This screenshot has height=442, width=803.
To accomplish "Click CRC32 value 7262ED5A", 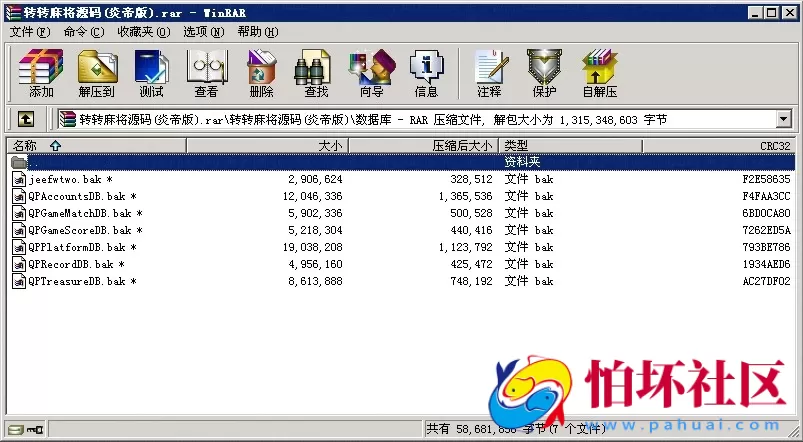I will [767, 230].
